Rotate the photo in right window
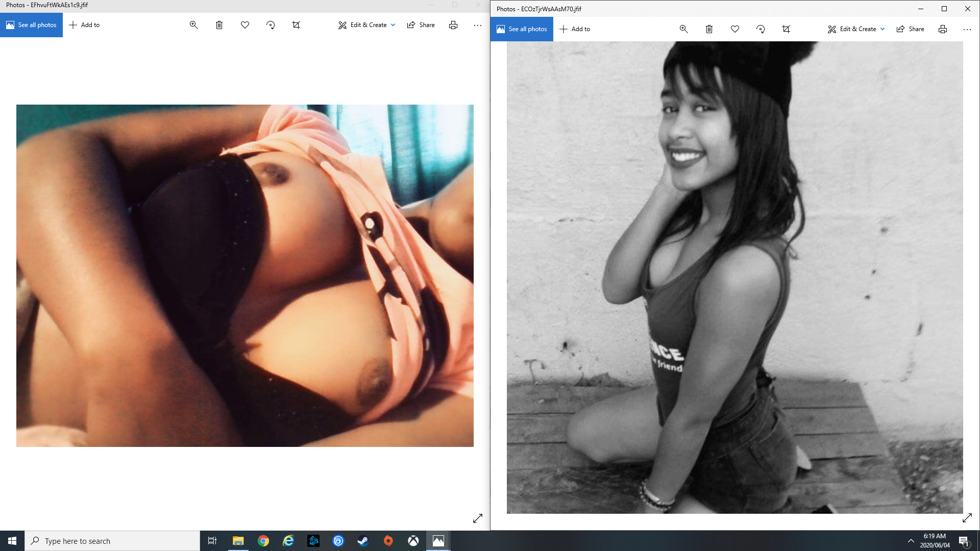Viewport: 980px width, 551px height. (x=761, y=29)
